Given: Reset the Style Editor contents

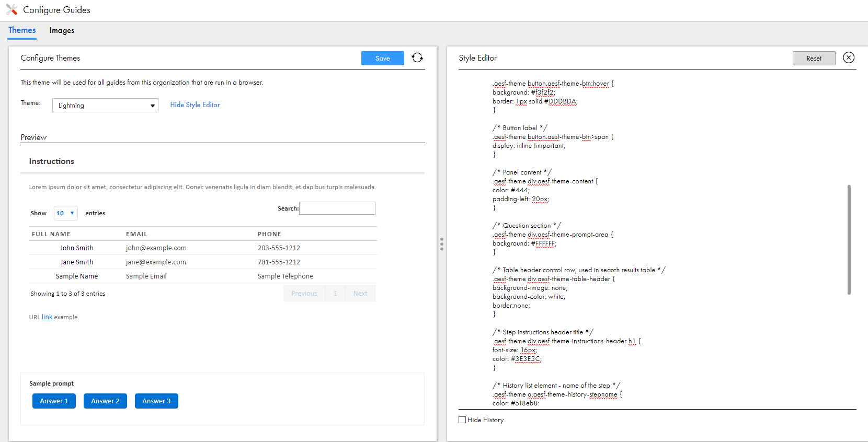Looking at the screenshot, I should tap(814, 59).
